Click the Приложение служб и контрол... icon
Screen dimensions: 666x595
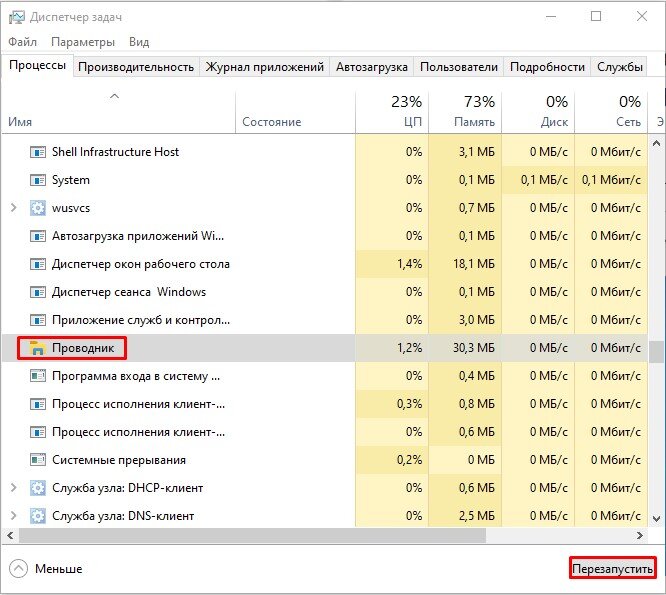pos(38,320)
